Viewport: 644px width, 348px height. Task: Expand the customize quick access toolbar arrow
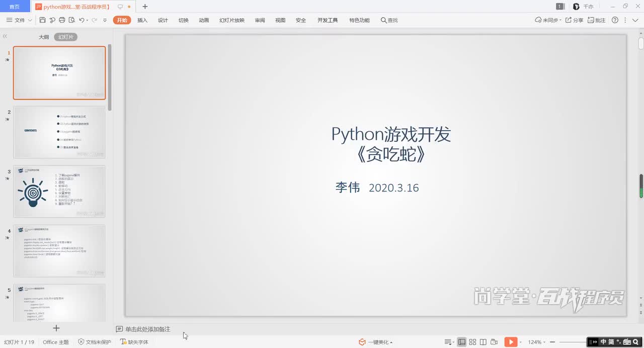click(105, 20)
